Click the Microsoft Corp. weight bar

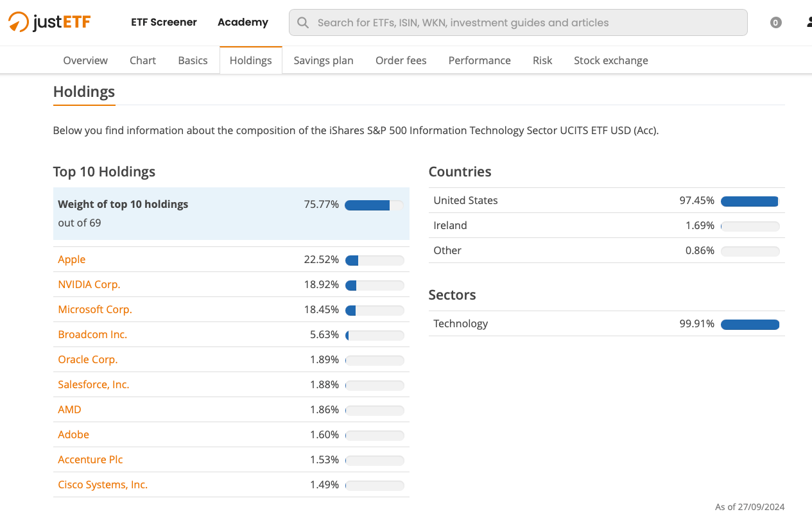pyautogui.click(x=375, y=311)
